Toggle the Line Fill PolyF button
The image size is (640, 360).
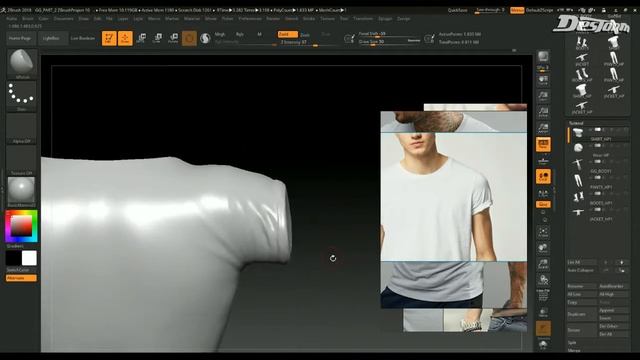click(543, 295)
